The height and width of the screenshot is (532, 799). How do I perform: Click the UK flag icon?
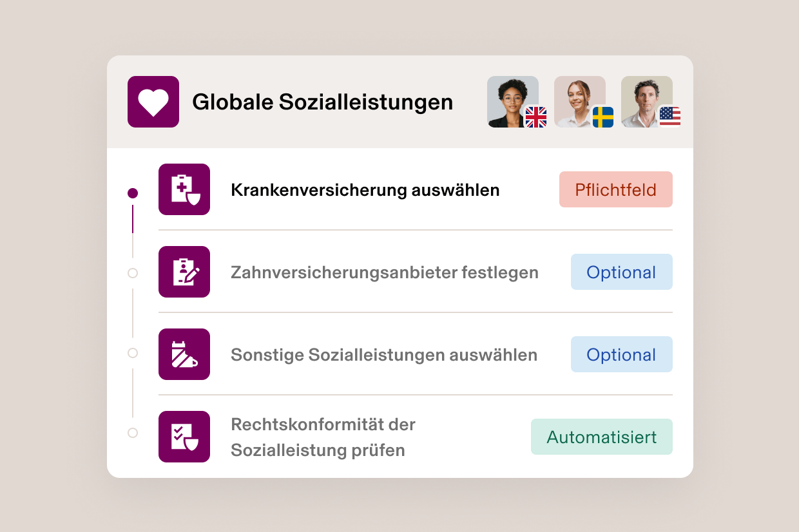[535, 118]
